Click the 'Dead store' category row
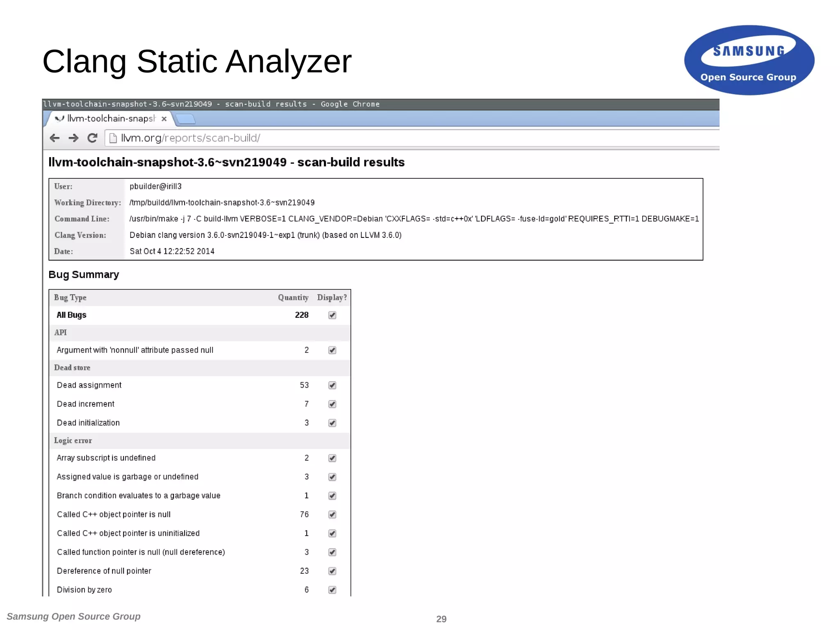This screenshot has height=630, width=840. click(x=200, y=368)
